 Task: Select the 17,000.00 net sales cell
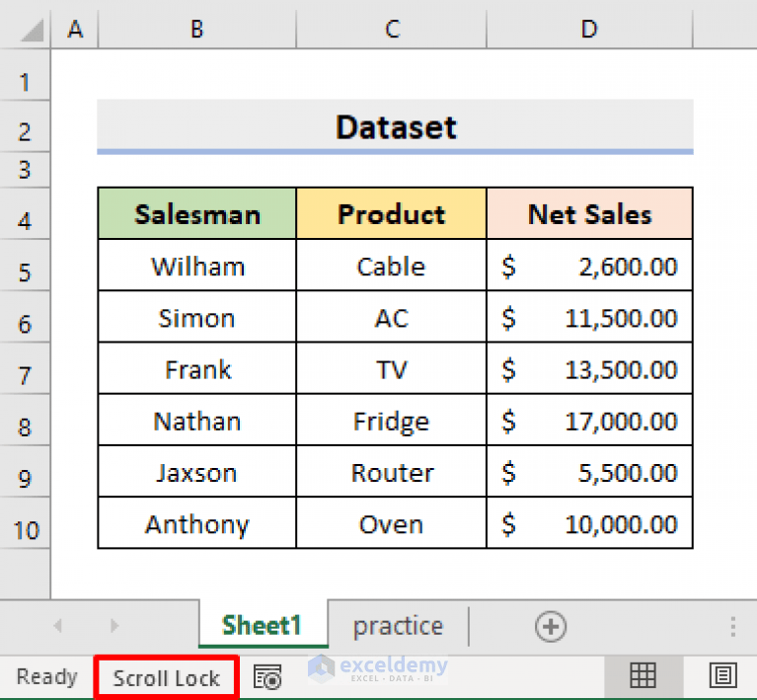point(589,420)
